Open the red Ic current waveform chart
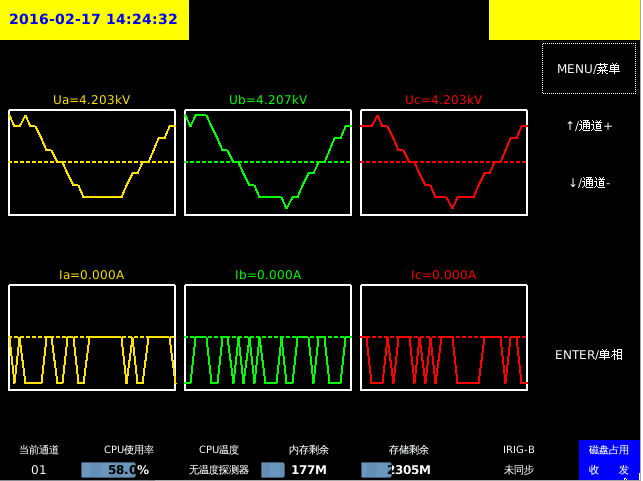 444,337
